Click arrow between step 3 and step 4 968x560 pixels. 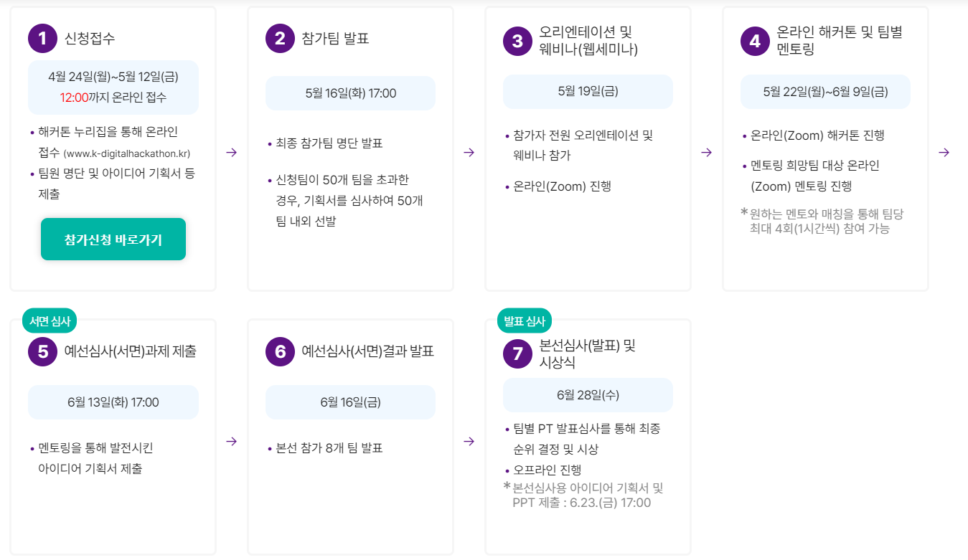tap(706, 152)
